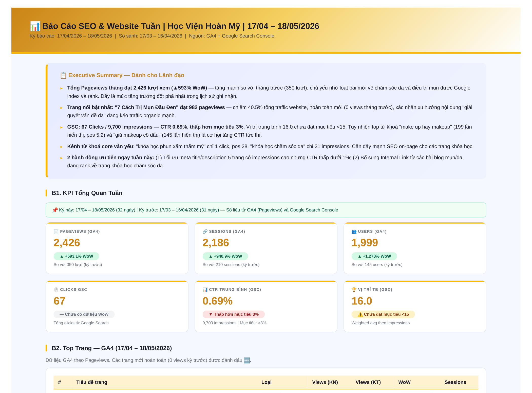This screenshot has height=393, width=532.
Task: Click the clipboard icon beside Executive Summary
Action: tap(63, 75)
